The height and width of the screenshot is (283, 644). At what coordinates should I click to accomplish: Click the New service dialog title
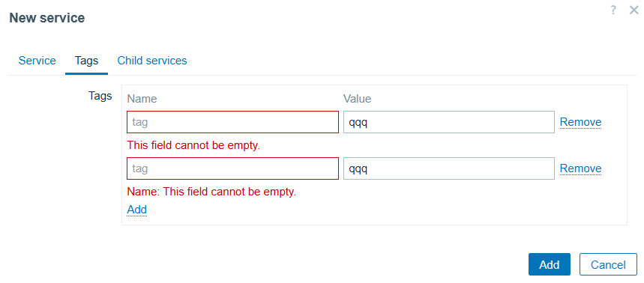tap(47, 18)
